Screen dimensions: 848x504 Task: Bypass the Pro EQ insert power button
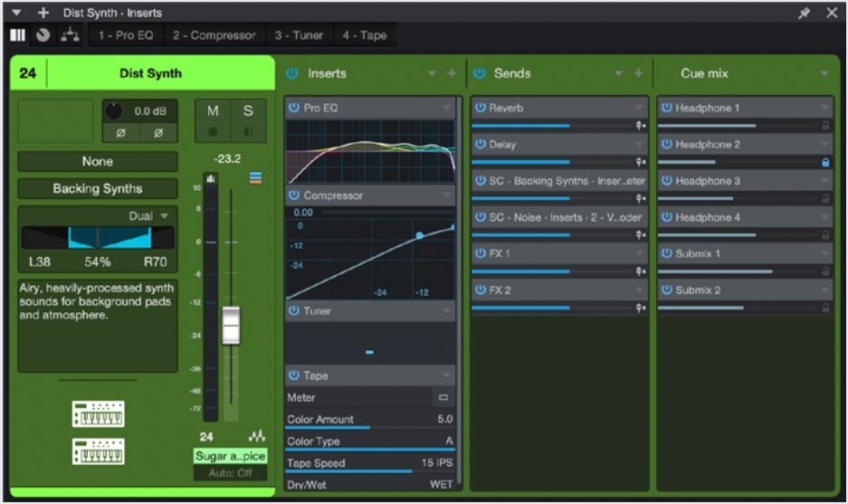293,108
